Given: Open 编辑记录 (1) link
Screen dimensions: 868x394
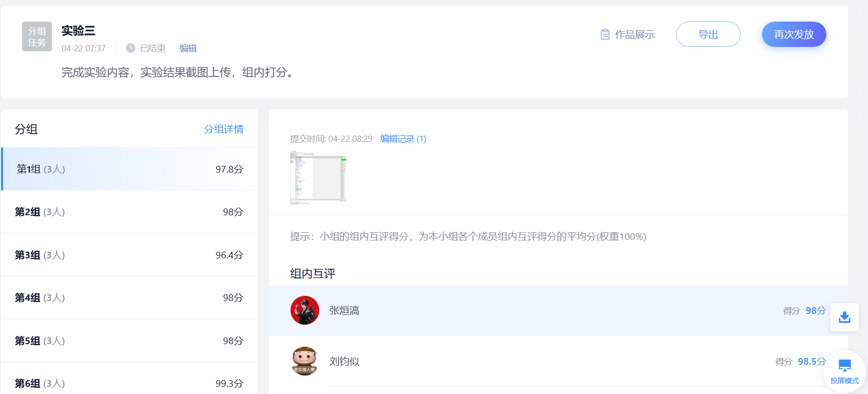Looking at the screenshot, I should point(403,139).
